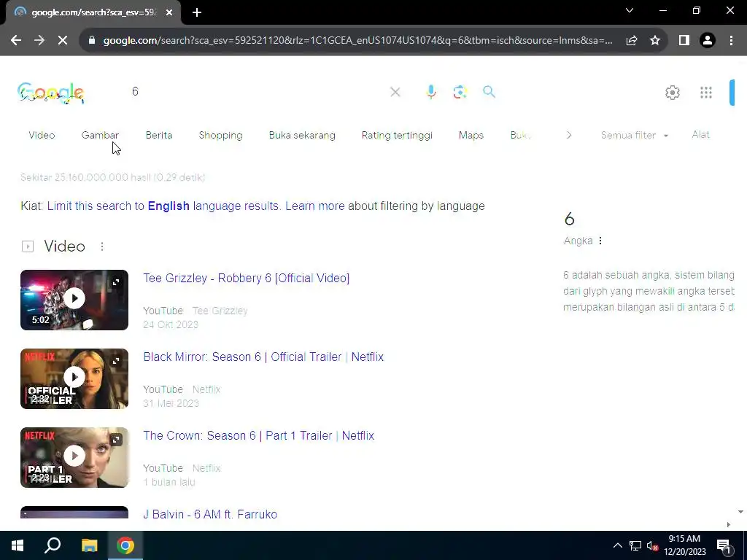Open Video section three-dot options
This screenshot has height=560, width=747.
[x=102, y=246]
